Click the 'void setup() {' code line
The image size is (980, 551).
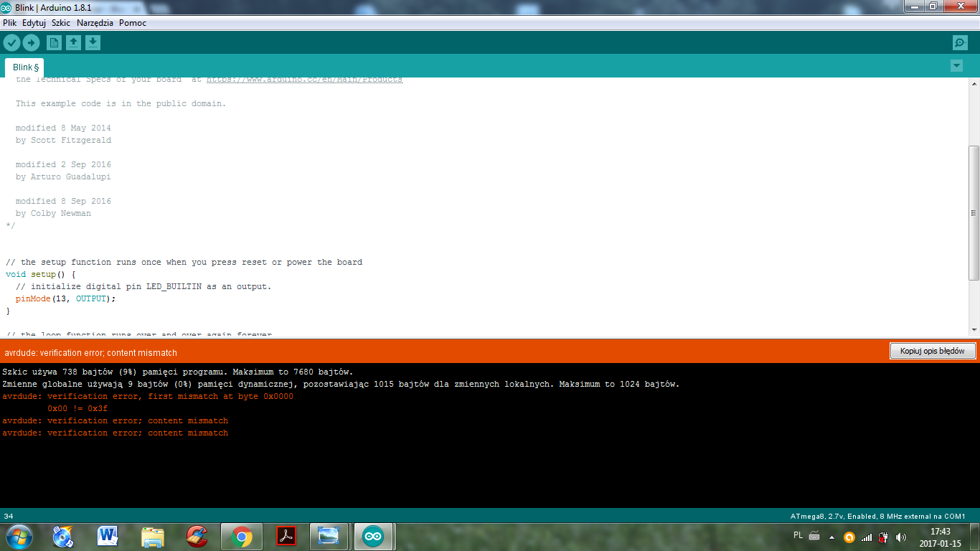(x=40, y=274)
